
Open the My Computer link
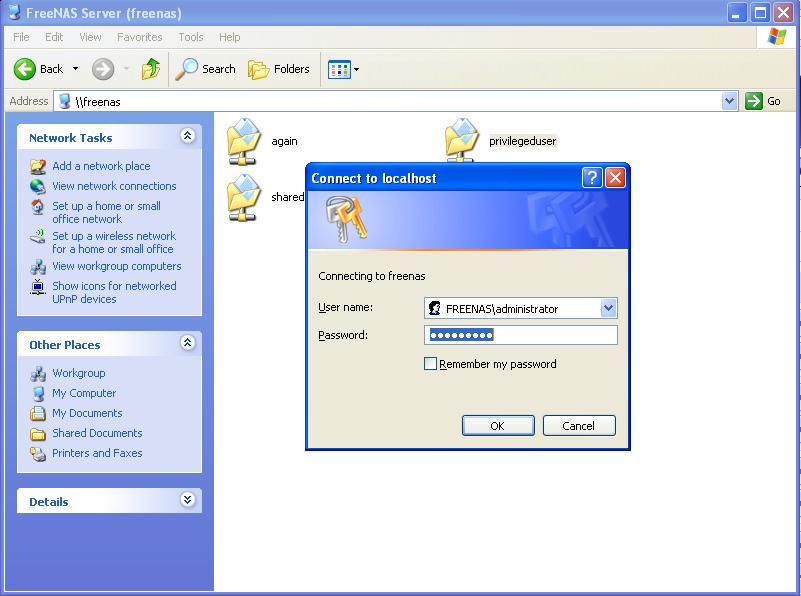pyautogui.click(x=84, y=393)
